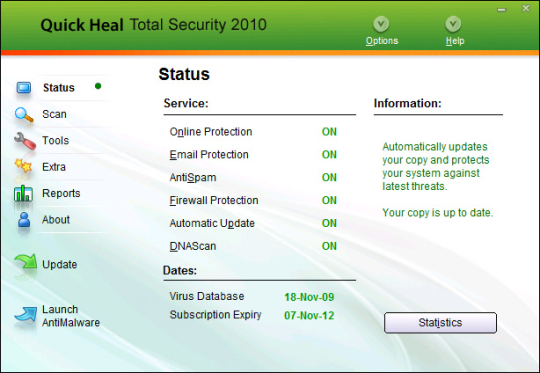Toggle the Firewall Protection ON status
This screenshot has width=540, height=373.
coord(329,200)
